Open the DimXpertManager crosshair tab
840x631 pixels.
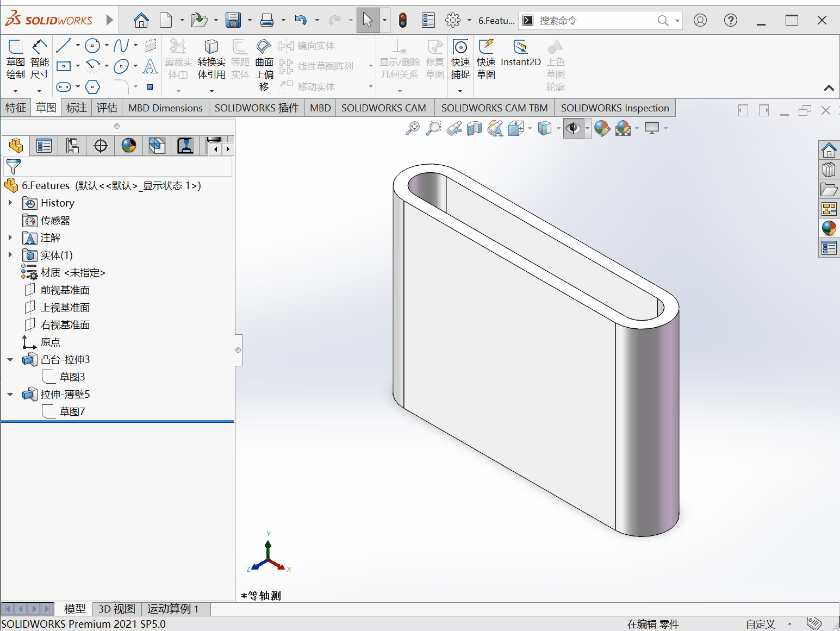101,146
